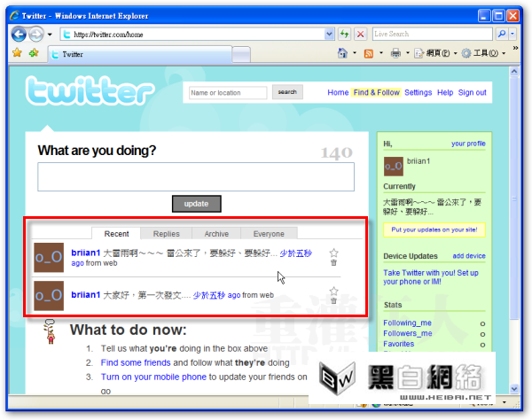Screen dimensions: 532x420
Task: Open the 網頁(P) Page menu
Action: click(x=435, y=53)
